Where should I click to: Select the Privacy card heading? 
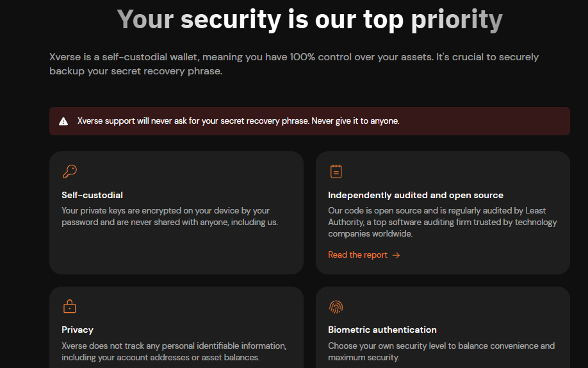coord(78,330)
